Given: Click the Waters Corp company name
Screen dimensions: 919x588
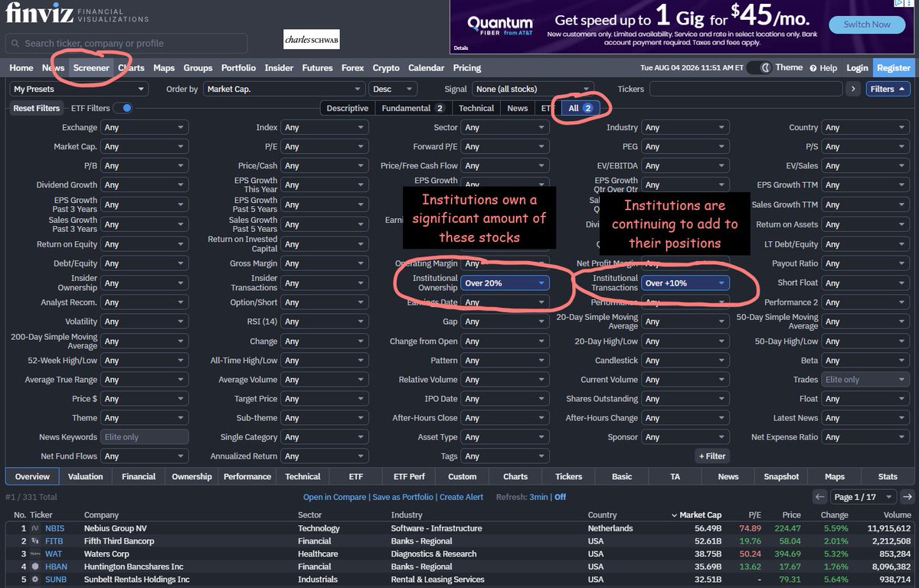Looking at the screenshot, I should pos(106,554).
